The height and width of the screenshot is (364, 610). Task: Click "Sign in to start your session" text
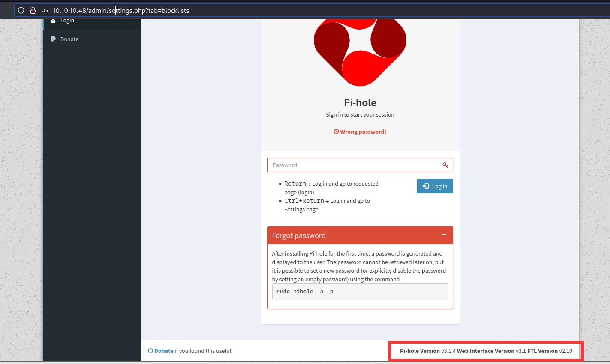(x=360, y=114)
